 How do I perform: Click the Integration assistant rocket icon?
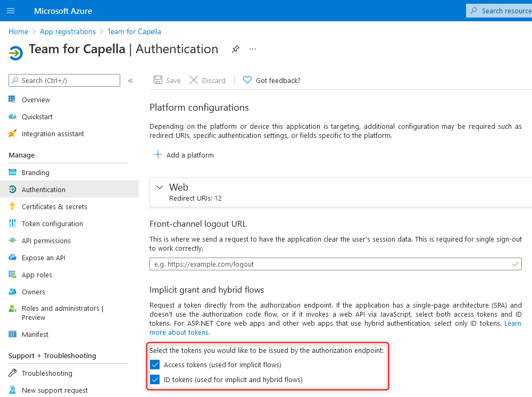tap(12, 134)
